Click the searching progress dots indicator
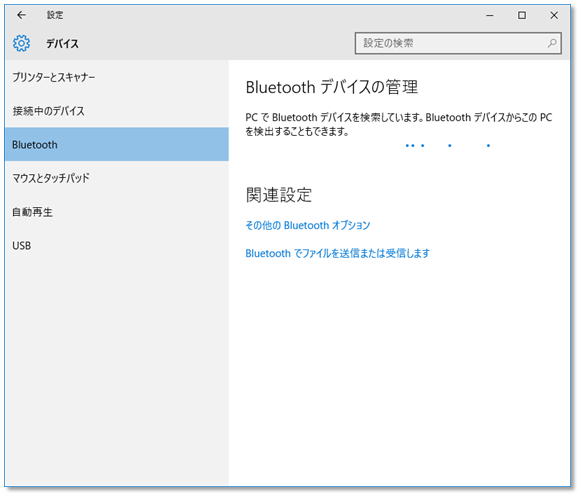Screen dimensions: 581x497 click(448, 146)
